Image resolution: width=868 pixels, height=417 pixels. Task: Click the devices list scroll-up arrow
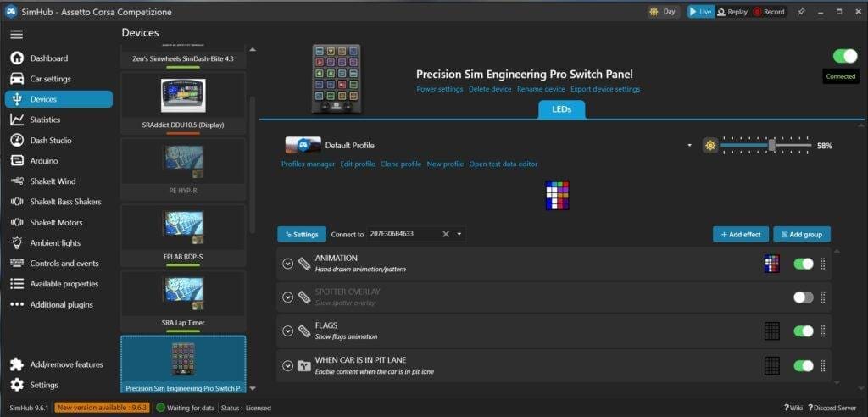pyautogui.click(x=253, y=50)
